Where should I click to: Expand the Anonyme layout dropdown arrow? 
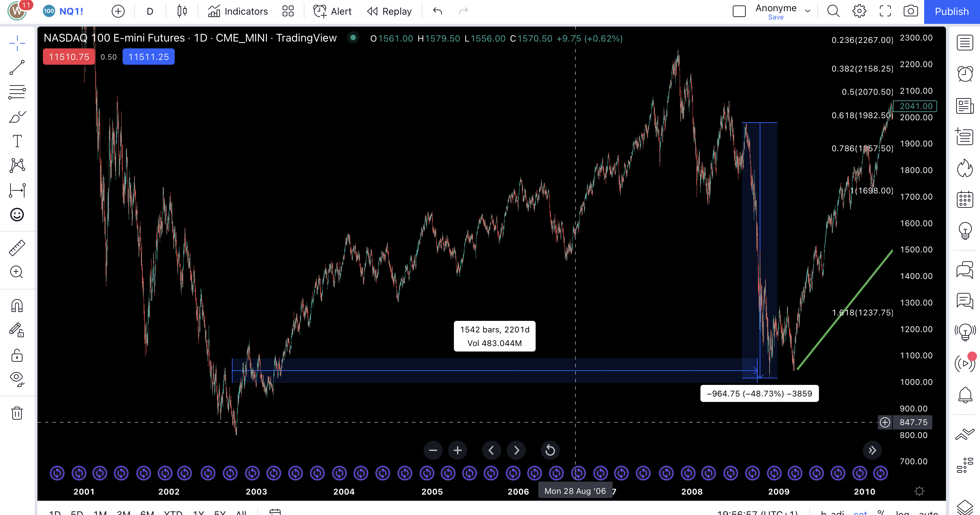pos(808,11)
